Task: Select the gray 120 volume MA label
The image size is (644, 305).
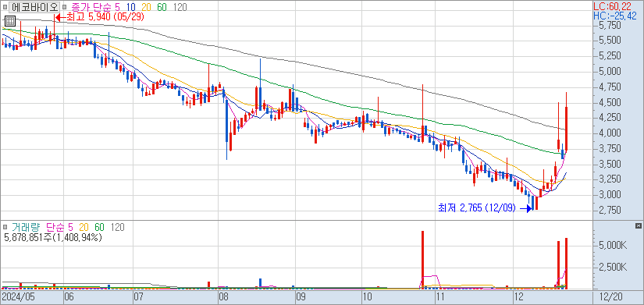Action: [117, 227]
